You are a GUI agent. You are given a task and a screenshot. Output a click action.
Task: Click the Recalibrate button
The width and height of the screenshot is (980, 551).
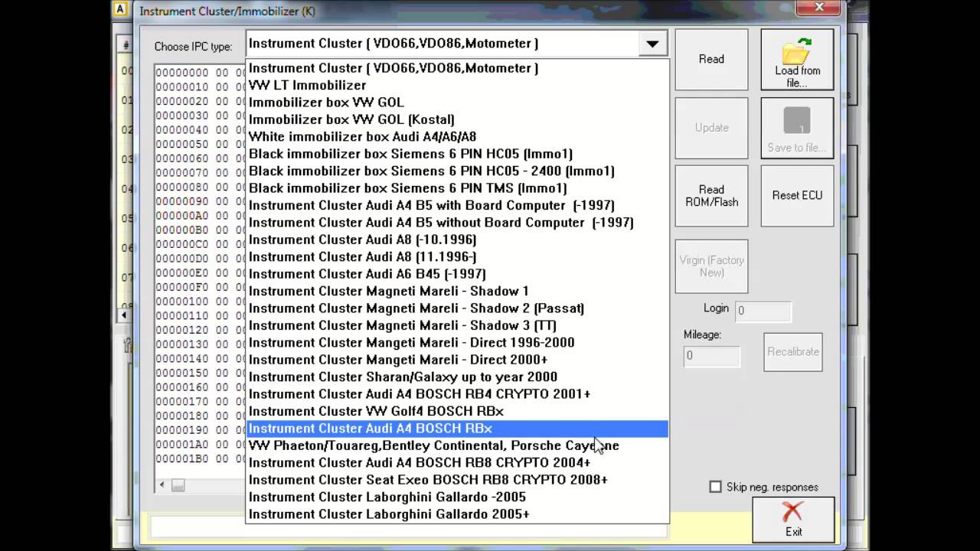[793, 352]
